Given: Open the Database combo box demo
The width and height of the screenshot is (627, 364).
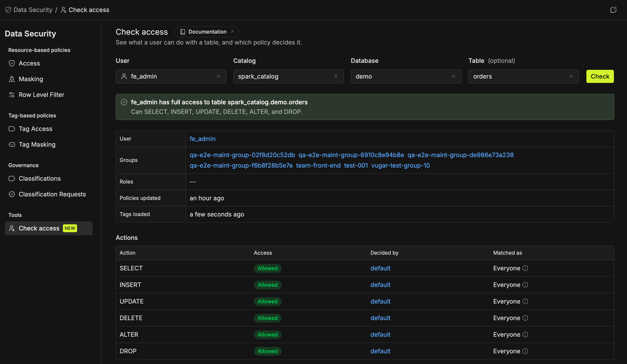Looking at the screenshot, I should click(406, 76).
